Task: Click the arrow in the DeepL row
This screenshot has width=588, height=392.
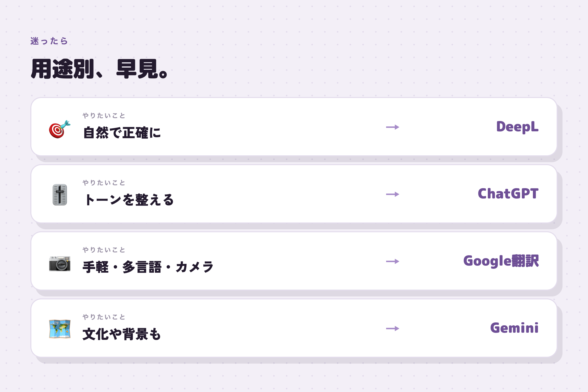Action: (392, 127)
